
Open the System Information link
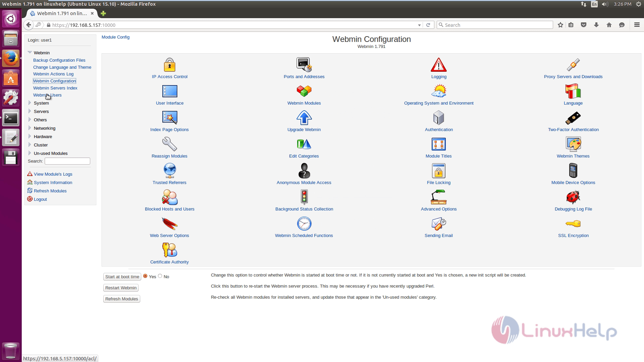pos(53,183)
